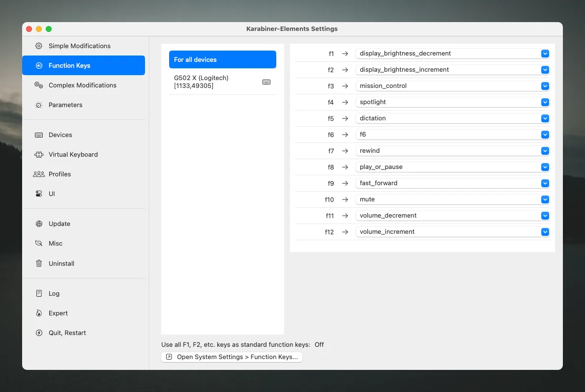Click the Parameters dial icon

pos(39,105)
